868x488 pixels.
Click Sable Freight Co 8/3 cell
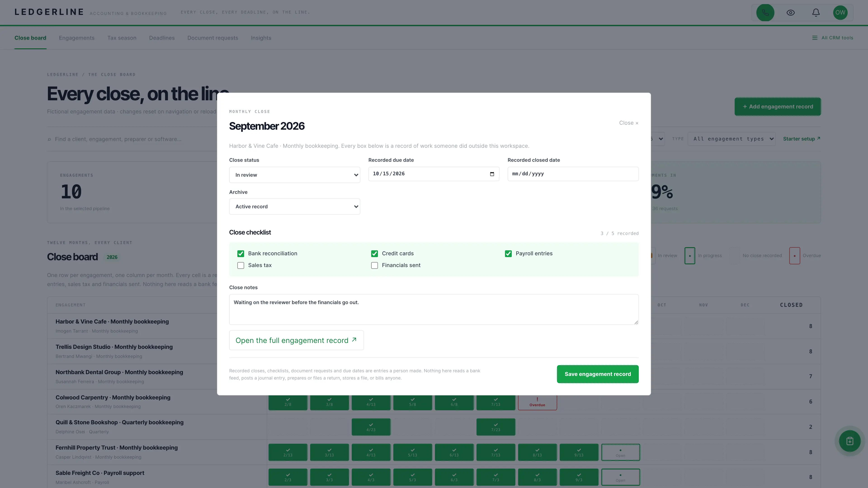click(537, 477)
